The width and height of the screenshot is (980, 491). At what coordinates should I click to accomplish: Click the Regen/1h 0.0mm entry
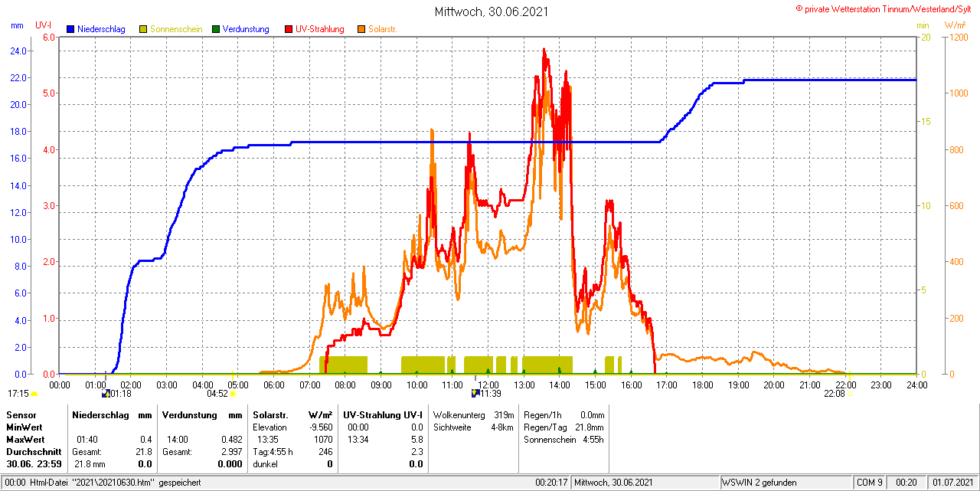click(x=563, y=415)
